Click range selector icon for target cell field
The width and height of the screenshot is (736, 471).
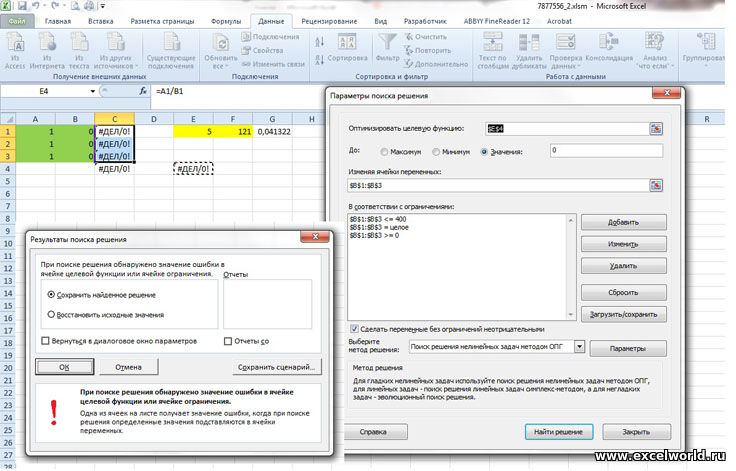click(x=656, y=128)
